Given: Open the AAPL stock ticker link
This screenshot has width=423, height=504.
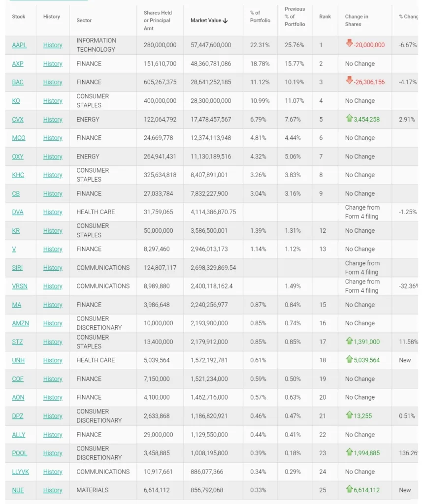Looking at the screenshot, I should coord(19,45).
